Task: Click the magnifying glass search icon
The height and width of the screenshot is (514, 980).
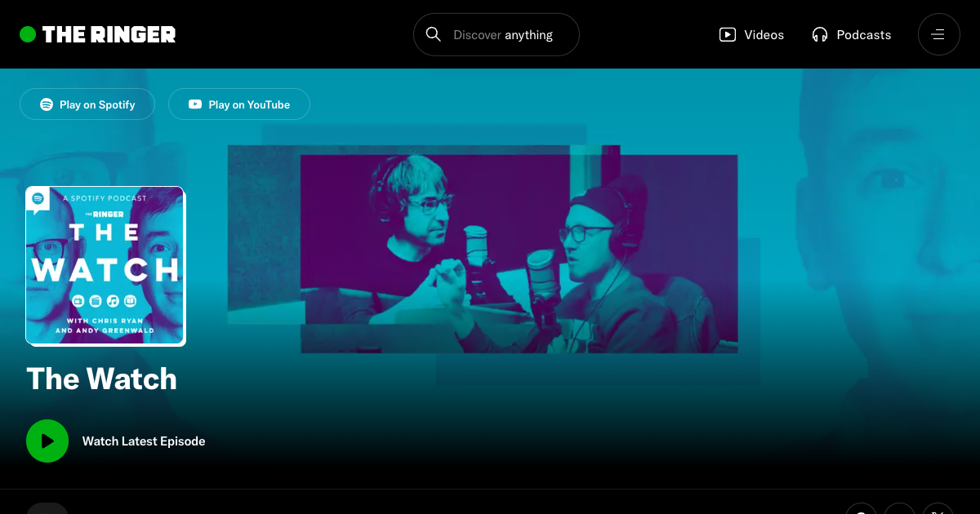Action: click(434, 34)
